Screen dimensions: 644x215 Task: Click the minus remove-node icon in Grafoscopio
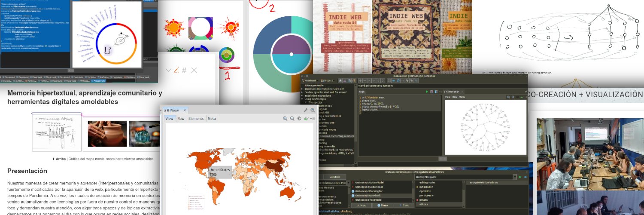coord(365,80)
